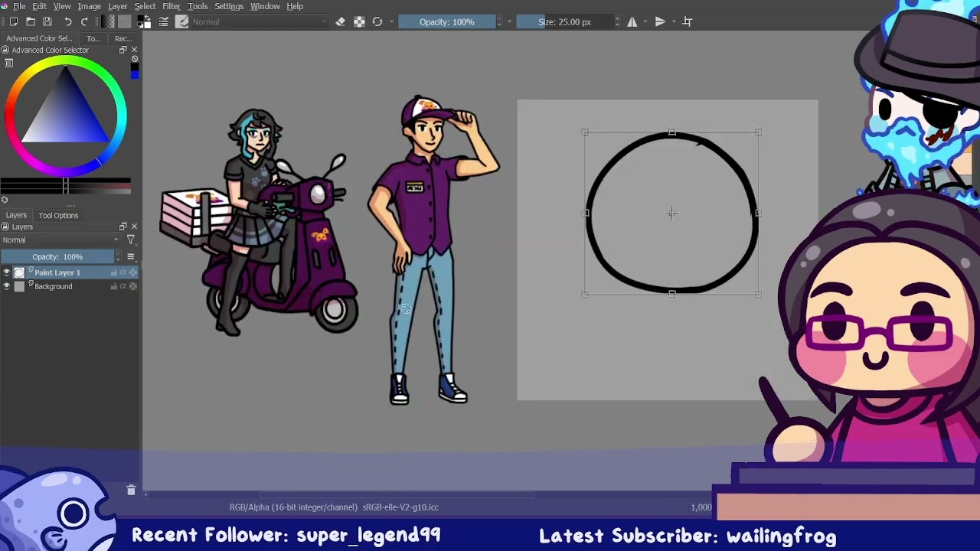
Task: Click the Open file folder icon
Action: pyautogui.click(x=31, y=22)
